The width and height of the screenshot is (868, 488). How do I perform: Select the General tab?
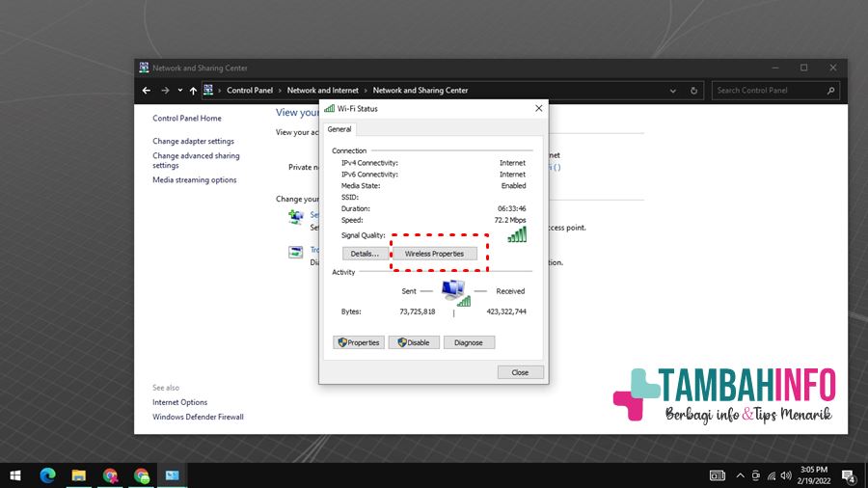point(339,129)
